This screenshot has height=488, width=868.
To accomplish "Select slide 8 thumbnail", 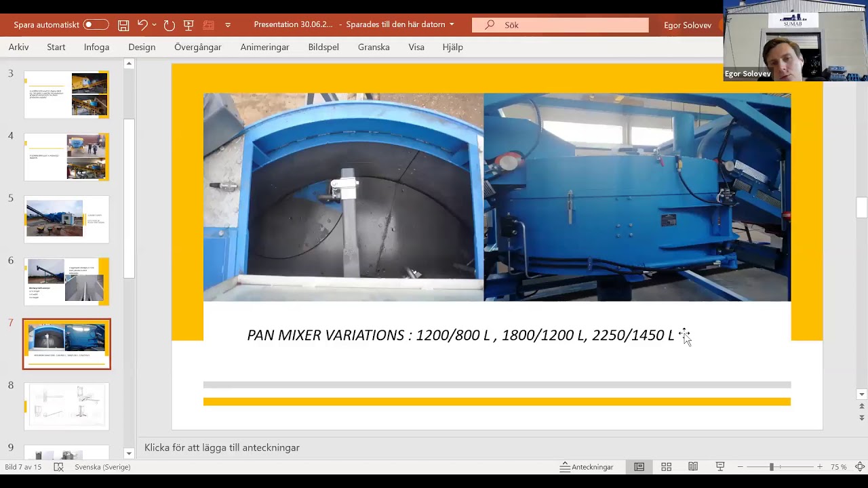I will pos(66,406).
